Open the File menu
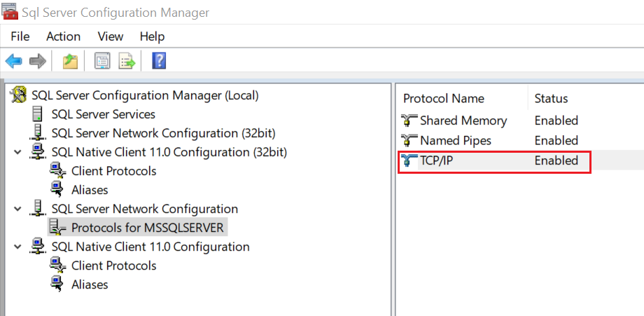 tap(20, 36)
